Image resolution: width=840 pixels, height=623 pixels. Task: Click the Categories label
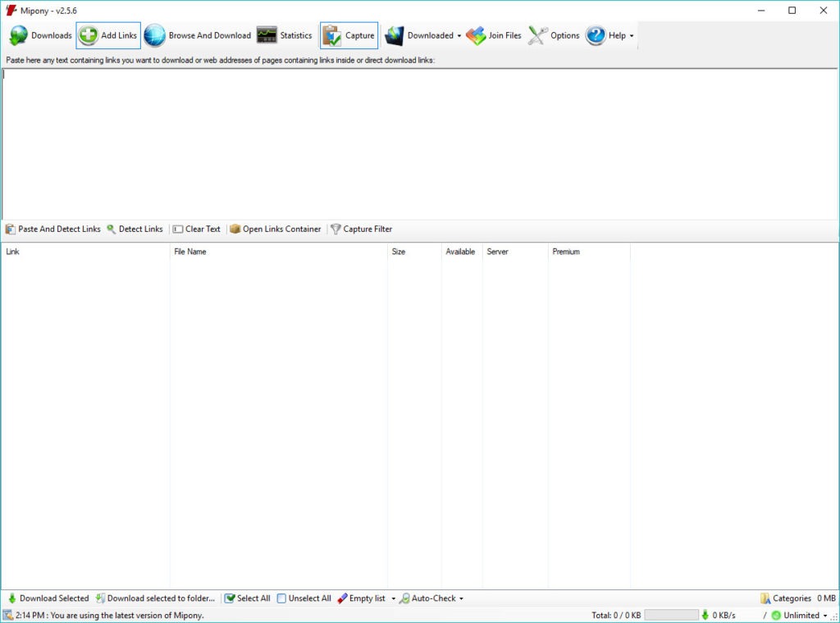(x=792, y=598)
